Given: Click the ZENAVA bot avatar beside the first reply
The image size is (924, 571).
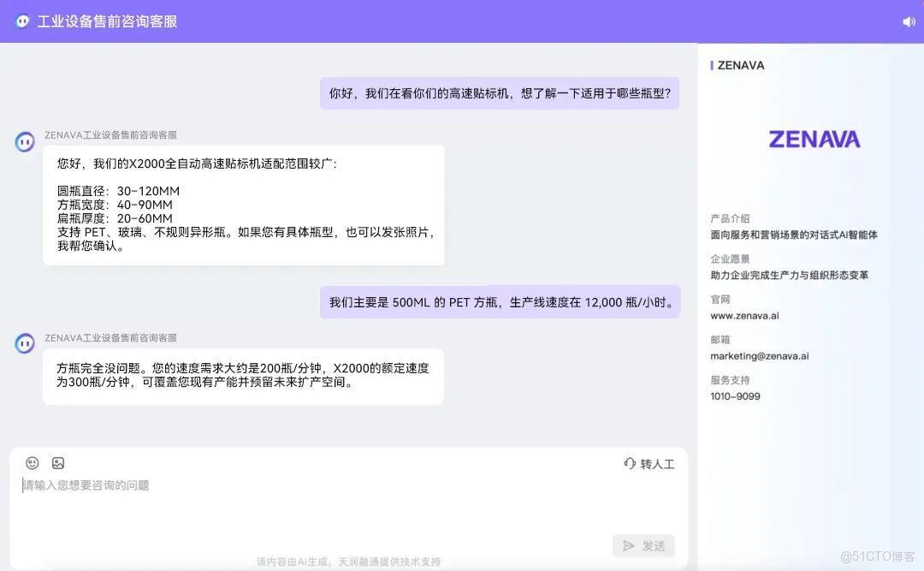Looking at the screenshot, I should click(x=24, y=141).
